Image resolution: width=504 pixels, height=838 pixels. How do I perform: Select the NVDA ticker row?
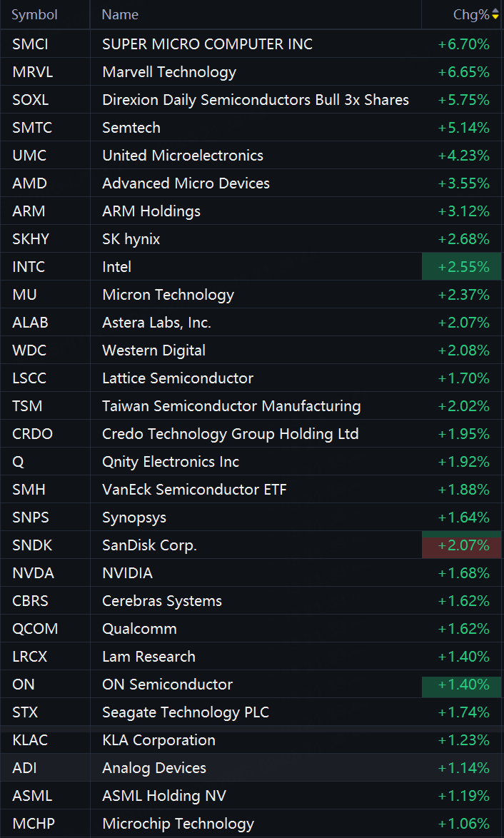pos(252,573)
